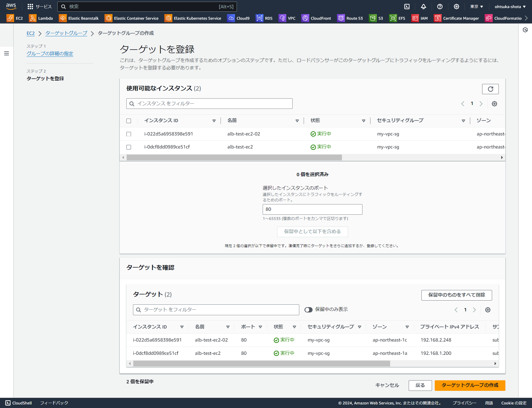The image size is (532, 408).
Task: Go to グループの詳細の指定 step
Action: coord(50,53)
